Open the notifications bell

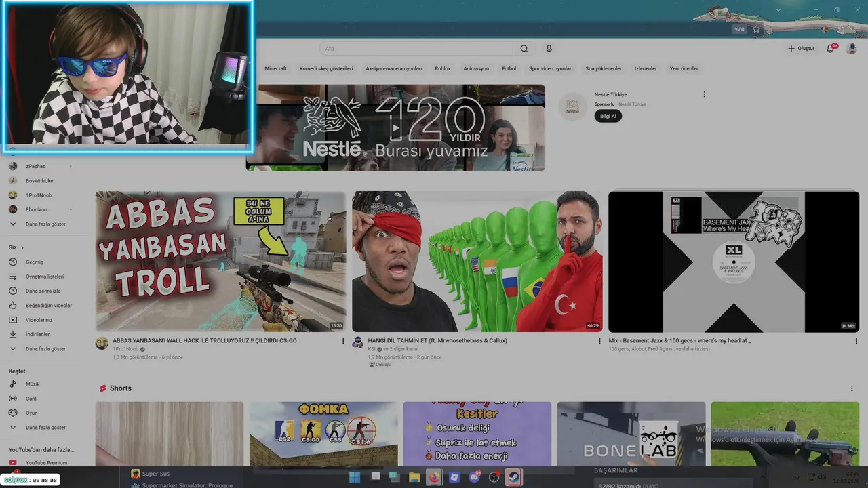[x=830, y=49]
